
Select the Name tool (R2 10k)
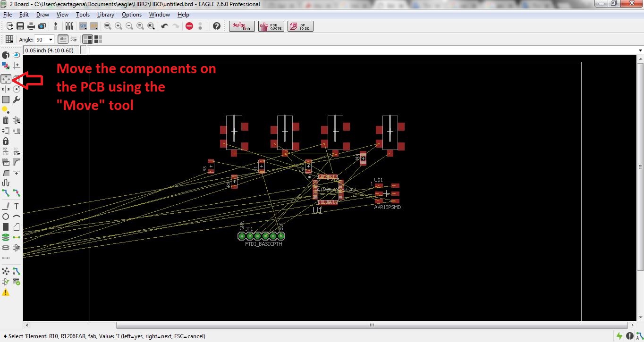[6, 151]
